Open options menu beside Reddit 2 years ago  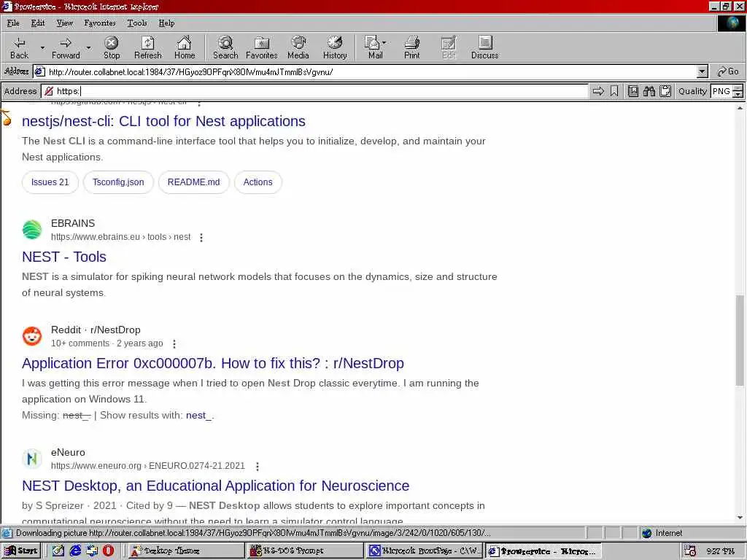click(174, 344)
